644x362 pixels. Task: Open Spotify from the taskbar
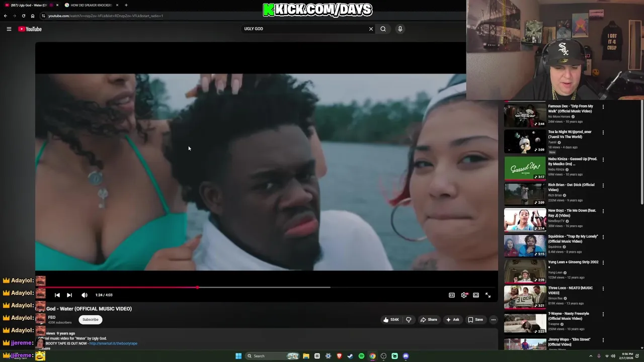[361, 356]
